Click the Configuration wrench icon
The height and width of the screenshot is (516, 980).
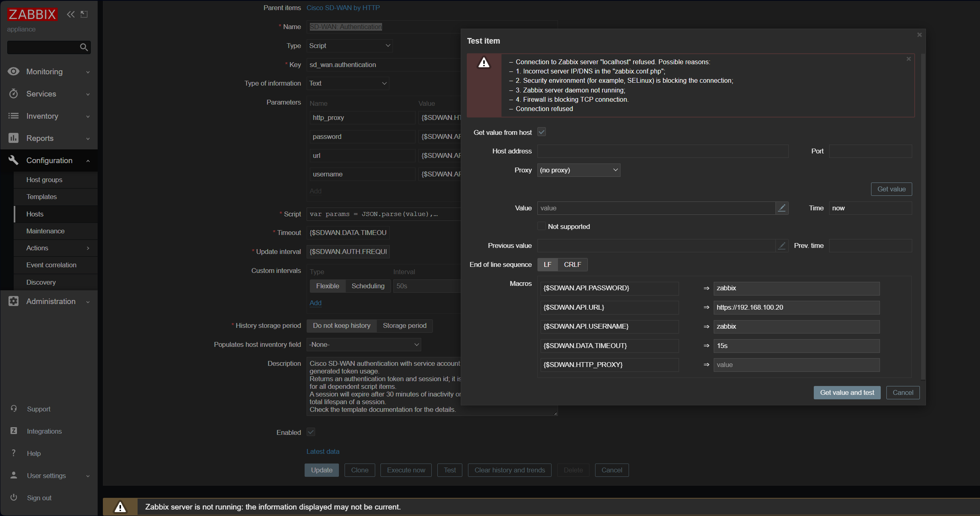tap(13, 160)
